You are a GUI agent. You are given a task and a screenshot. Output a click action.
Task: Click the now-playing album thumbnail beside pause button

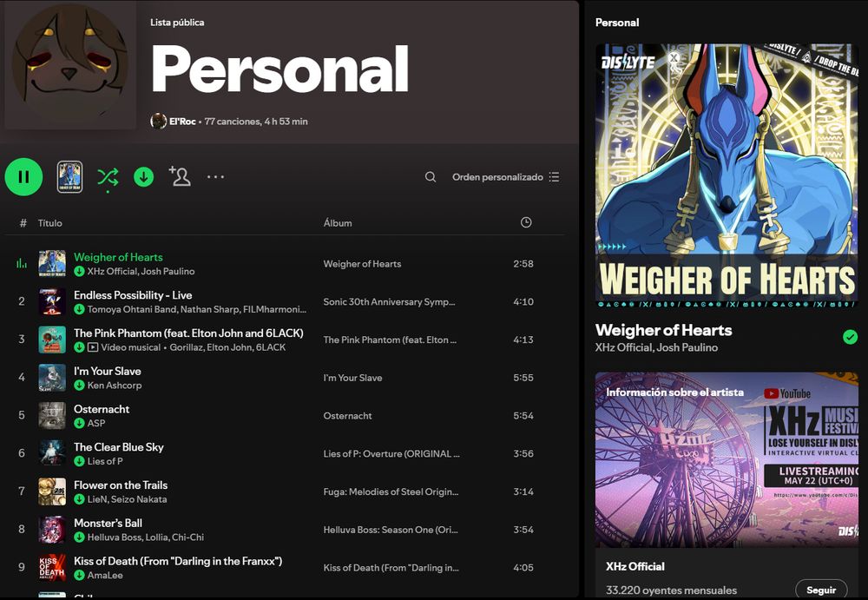click(69, 177)
